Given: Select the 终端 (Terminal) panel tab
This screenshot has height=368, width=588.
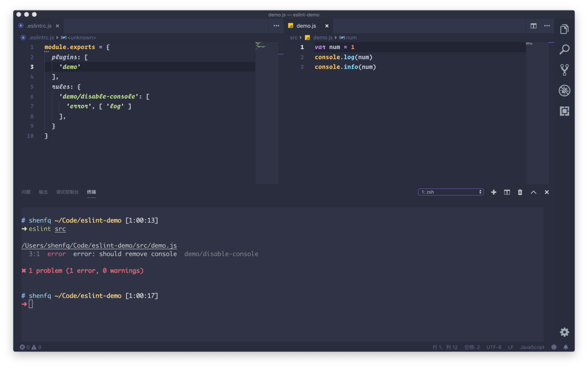Looking at the screenshot, I should tap(91, 192).
